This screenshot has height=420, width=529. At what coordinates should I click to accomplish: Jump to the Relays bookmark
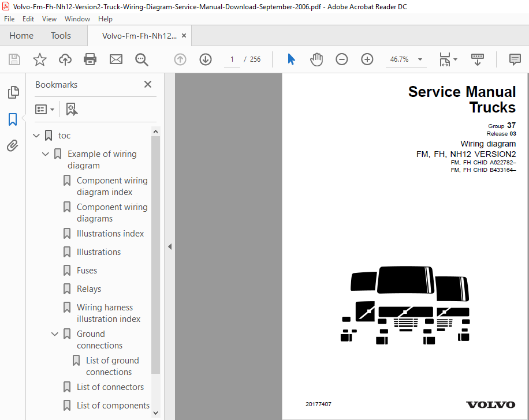tap(89, 289)
